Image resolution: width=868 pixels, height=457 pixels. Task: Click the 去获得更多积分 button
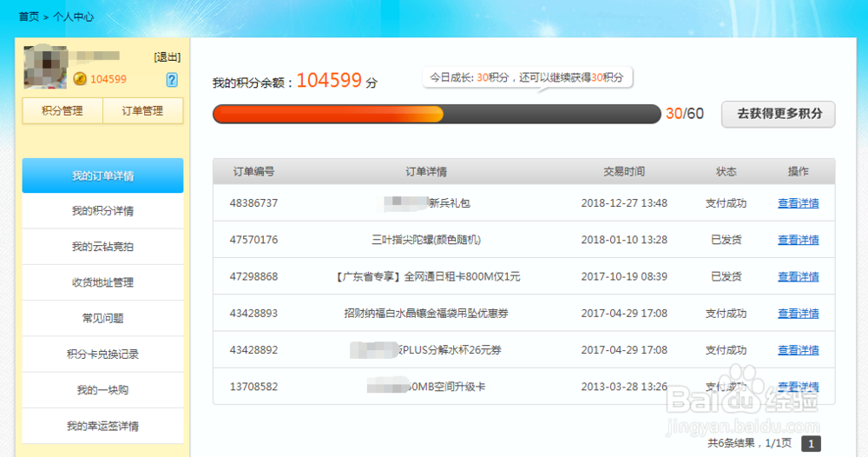778,114
